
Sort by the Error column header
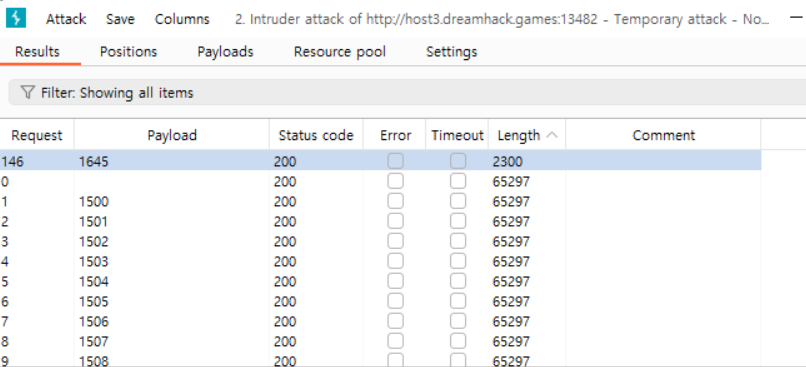(395, 135)
